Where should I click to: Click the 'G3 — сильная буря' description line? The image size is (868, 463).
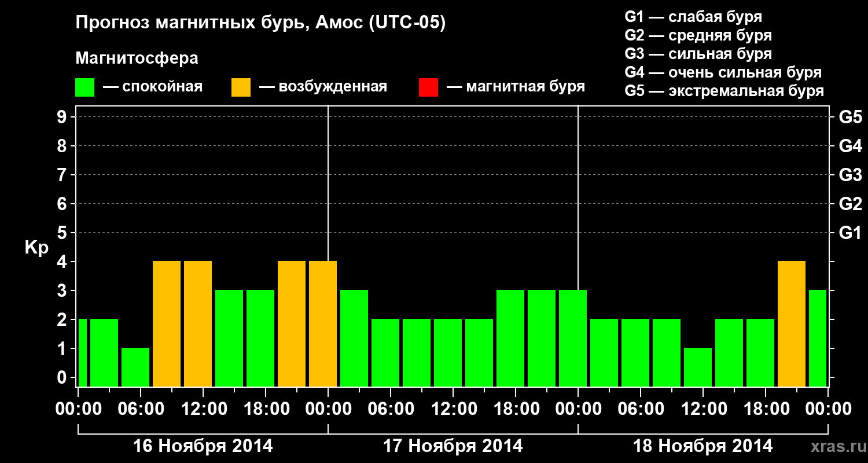coord(698,54)
